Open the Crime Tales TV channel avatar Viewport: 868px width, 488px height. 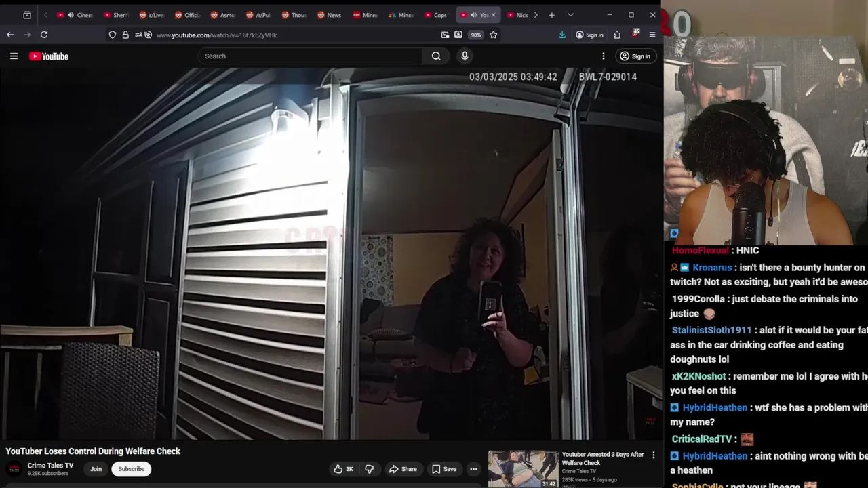pyautogui.click(x=14, y=469)
